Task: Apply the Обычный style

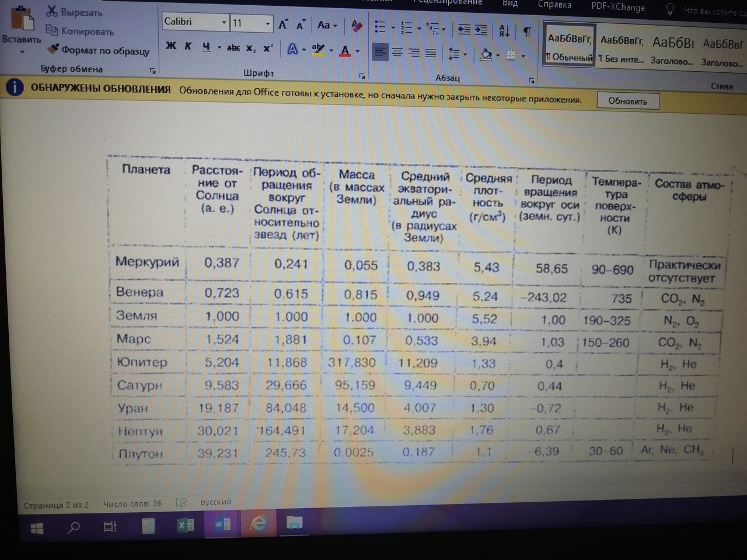Action: tap(569, 44)
